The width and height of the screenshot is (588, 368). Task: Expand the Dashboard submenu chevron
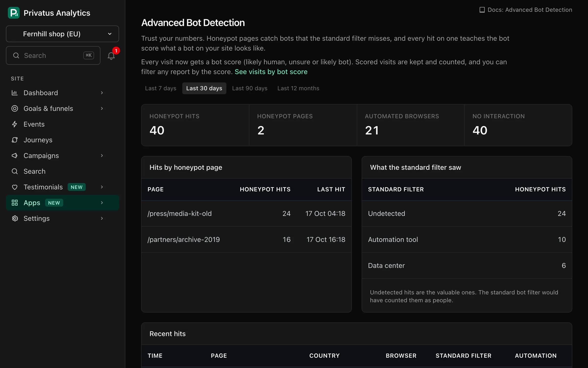click(x=102, y=93)
